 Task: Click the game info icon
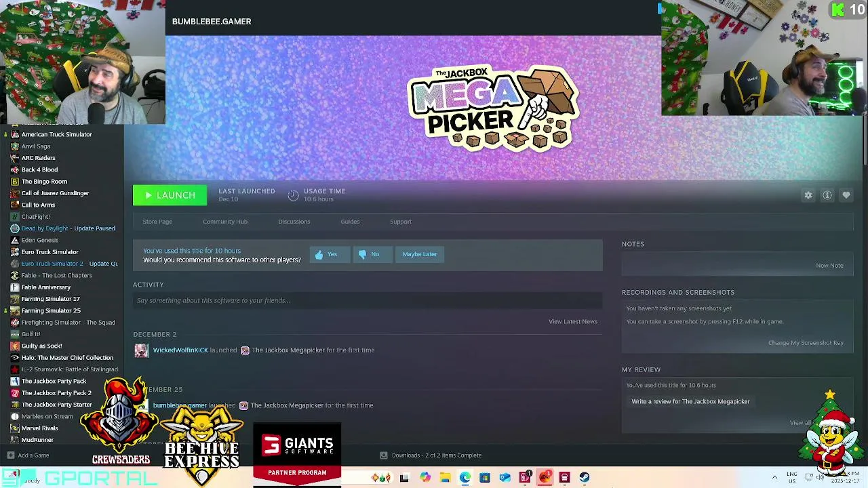pos(827,195)
